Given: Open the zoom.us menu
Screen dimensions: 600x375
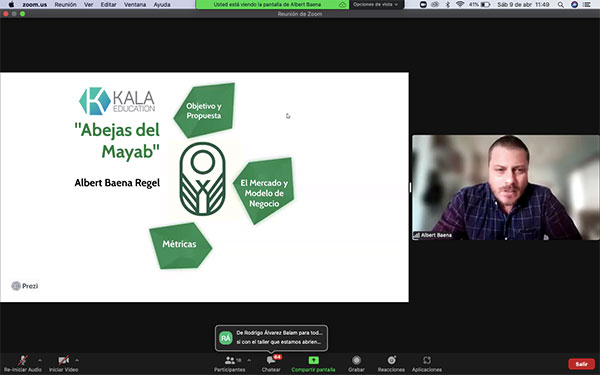Looking at the screenshot, I should pyautogui.click(x=34, y=5).
